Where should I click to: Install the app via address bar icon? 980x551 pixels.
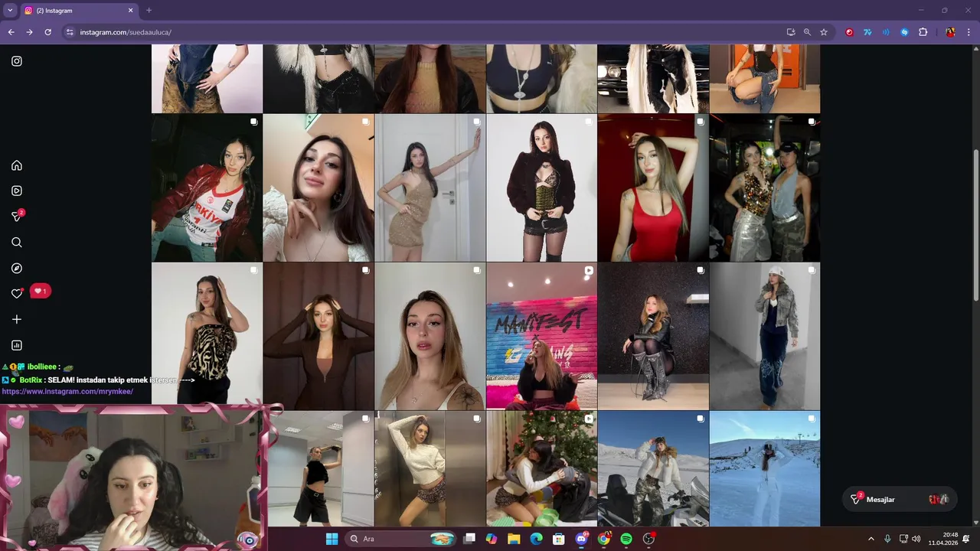pos(791,32)
